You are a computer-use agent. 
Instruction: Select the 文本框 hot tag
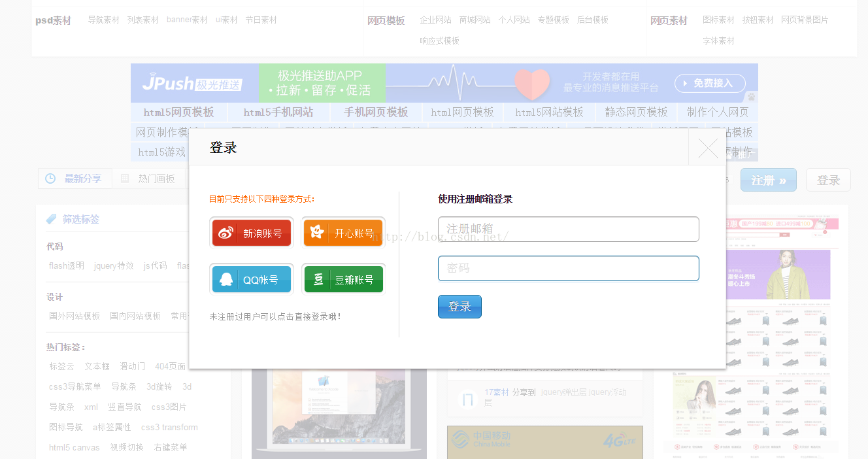97,366
